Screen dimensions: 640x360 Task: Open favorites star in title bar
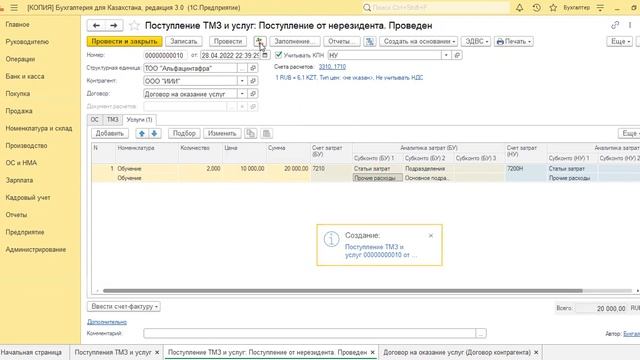[x=553, y=7]
